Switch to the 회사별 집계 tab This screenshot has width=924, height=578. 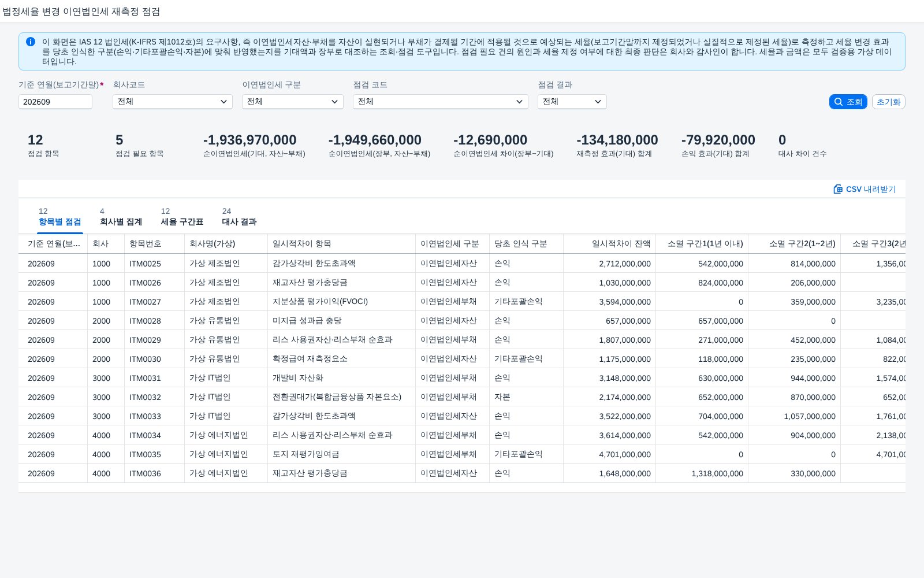click(x=121, y=217)
